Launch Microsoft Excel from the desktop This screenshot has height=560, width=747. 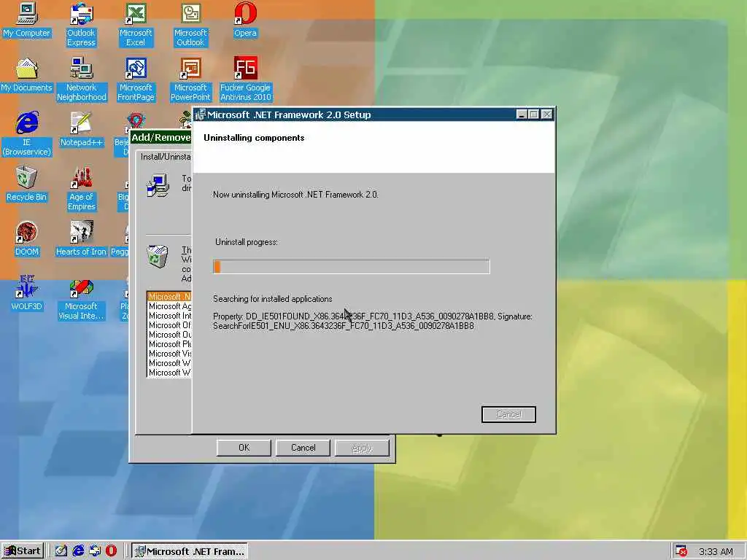tap(136, 25)
